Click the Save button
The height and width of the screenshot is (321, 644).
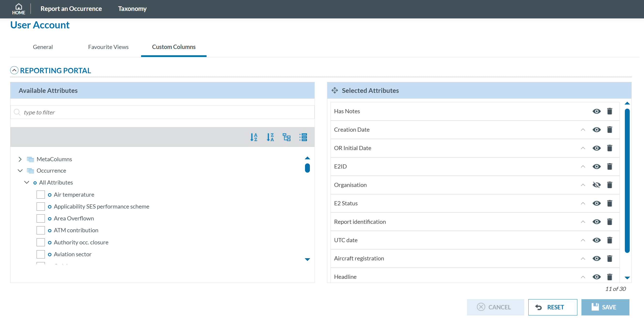[x=605, y=307]
